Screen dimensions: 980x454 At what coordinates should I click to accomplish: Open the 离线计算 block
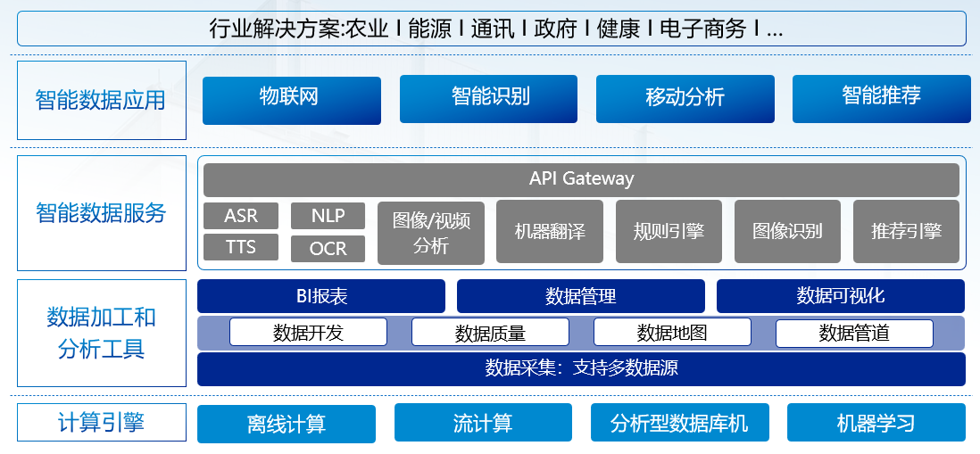287,424
